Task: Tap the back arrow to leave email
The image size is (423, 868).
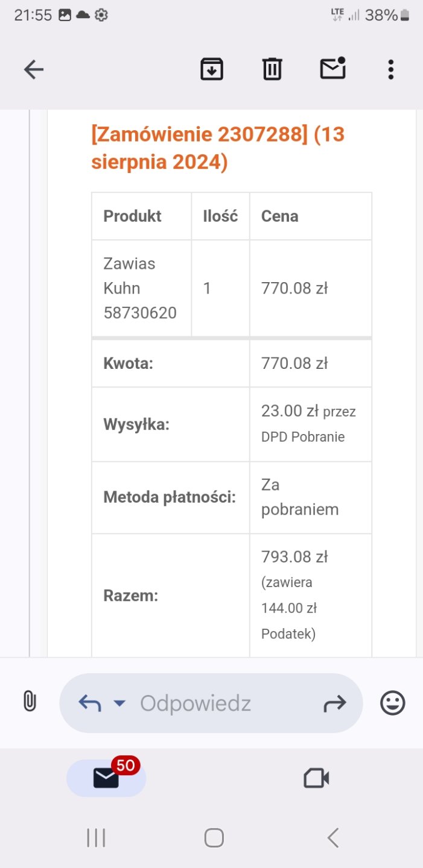Action: pyautogui.click(x=34, y=70)
